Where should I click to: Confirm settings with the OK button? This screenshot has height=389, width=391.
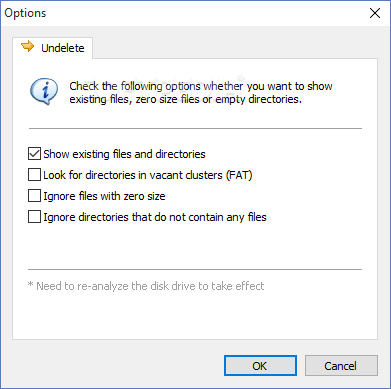pyautogui.click(x=260, y=366)
